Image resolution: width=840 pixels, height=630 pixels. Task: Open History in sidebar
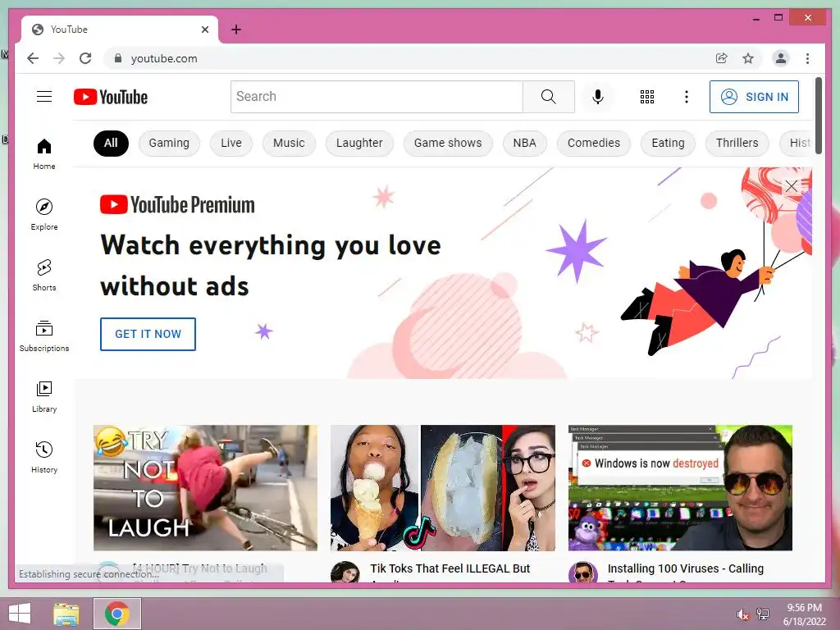point(44,457)
